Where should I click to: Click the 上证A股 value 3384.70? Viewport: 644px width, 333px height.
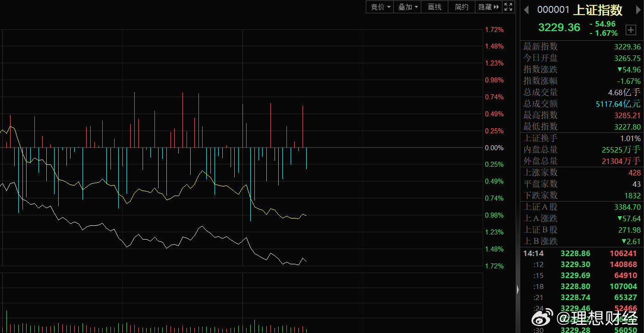[627, 207]
